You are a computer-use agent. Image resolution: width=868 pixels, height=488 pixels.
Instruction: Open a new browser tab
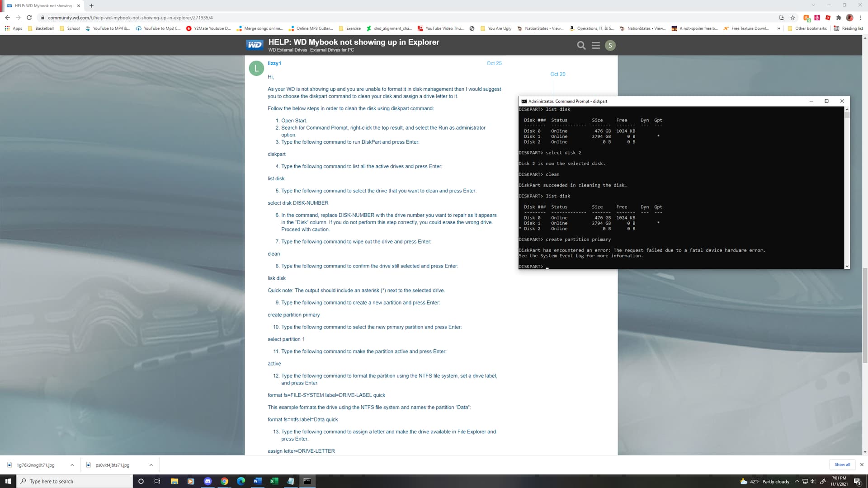click(91, 5)
